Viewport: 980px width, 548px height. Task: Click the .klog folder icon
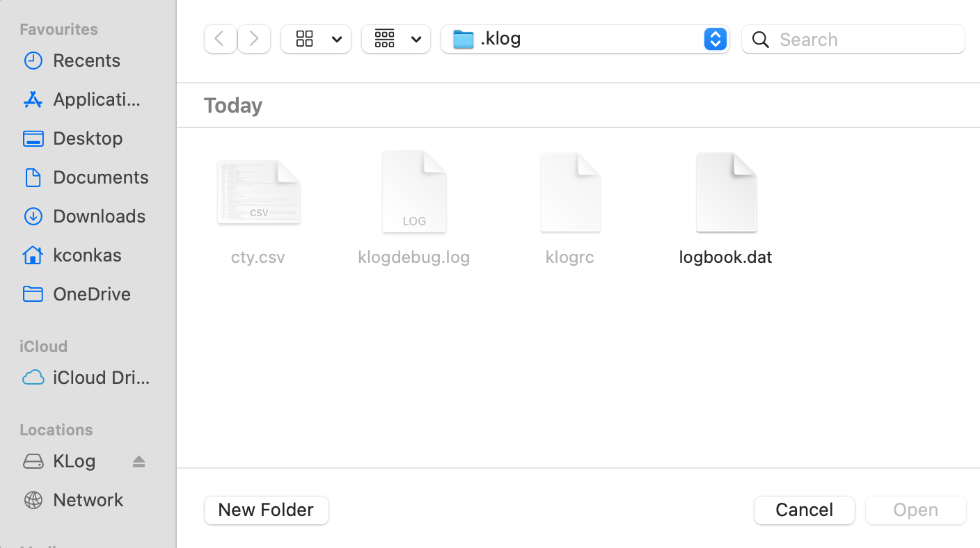pyautogui.click(x=463, y=39)
